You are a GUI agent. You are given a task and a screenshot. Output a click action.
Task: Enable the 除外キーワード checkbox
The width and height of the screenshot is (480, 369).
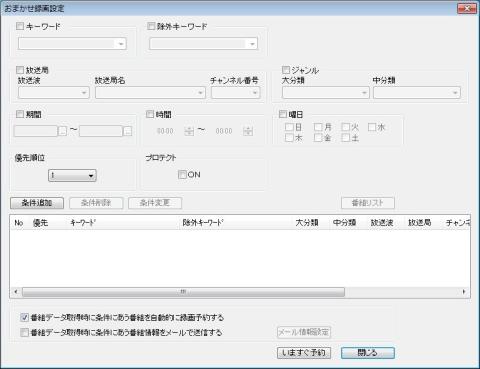tap(151, 26)
